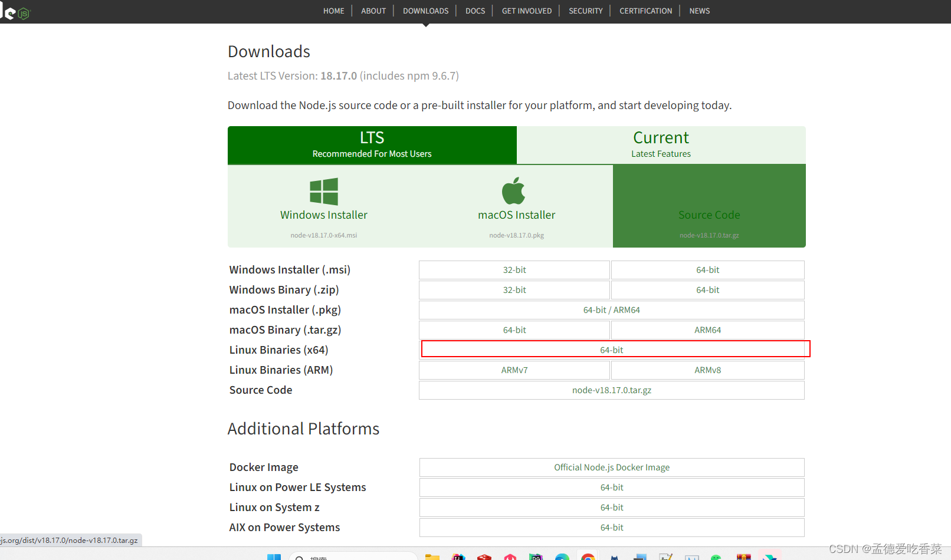Image resolution: width=951 pixels, height=560 pixels.
Task: Click the taskbar search box
Action: [x=353, y=557]
